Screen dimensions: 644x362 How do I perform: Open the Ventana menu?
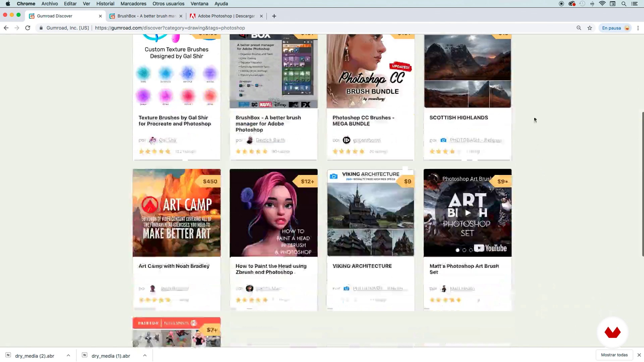(200, 4)
